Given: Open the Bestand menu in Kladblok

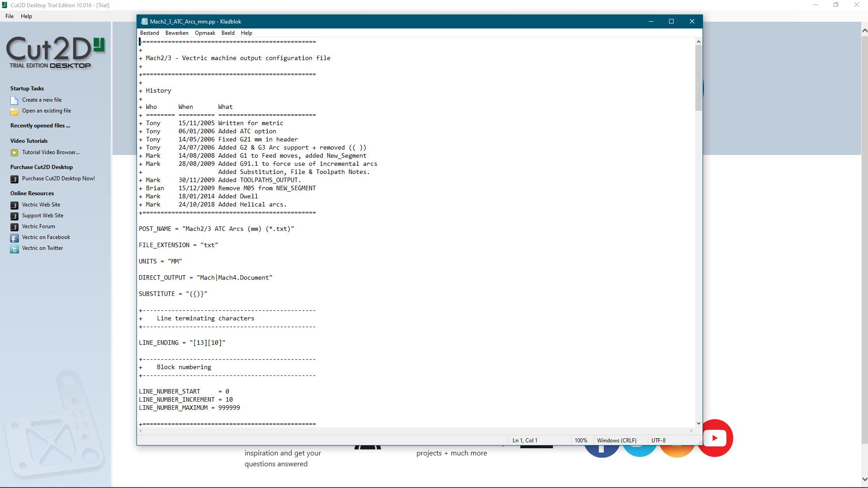Looking at the screenshot, I should coord(150,33).
